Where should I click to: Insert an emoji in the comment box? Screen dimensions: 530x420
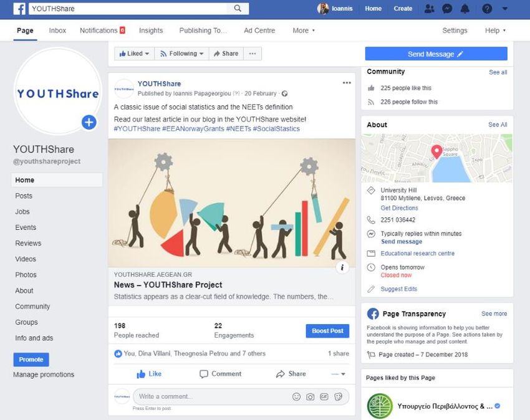[297, 397]
